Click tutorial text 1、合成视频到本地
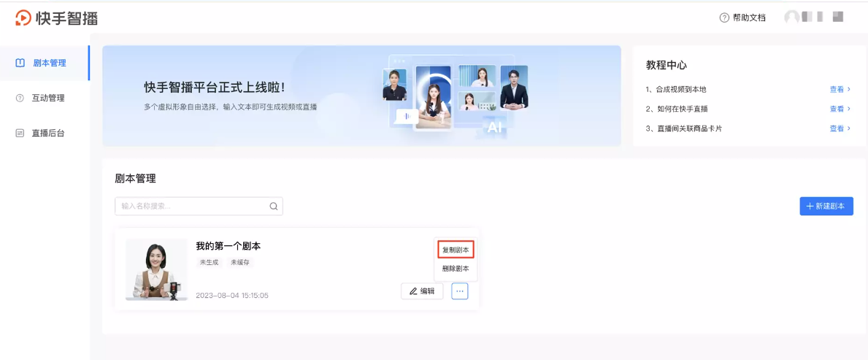This screenshot has height=360, width=868. click(x=676, y=89)
